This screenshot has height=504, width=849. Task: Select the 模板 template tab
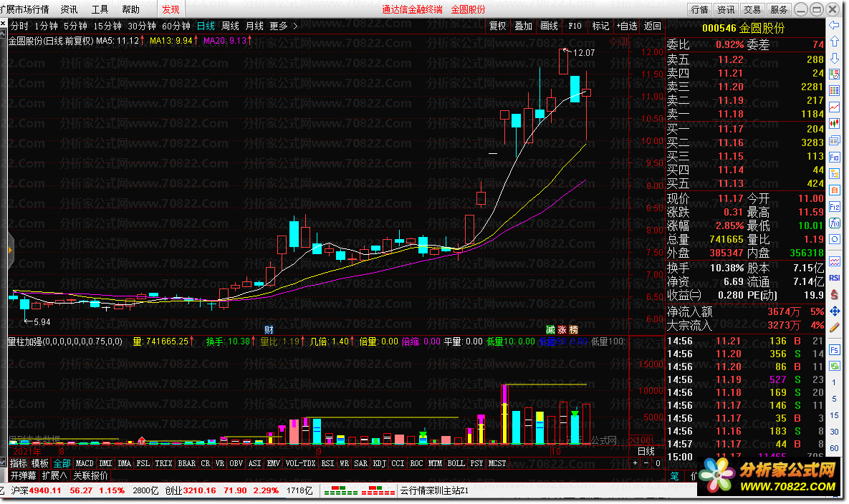tap(40, 463)
